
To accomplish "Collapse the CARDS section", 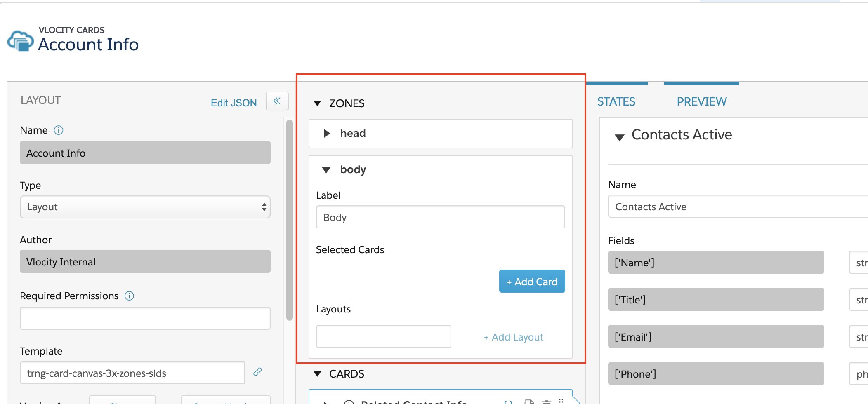I will point(317,374).
